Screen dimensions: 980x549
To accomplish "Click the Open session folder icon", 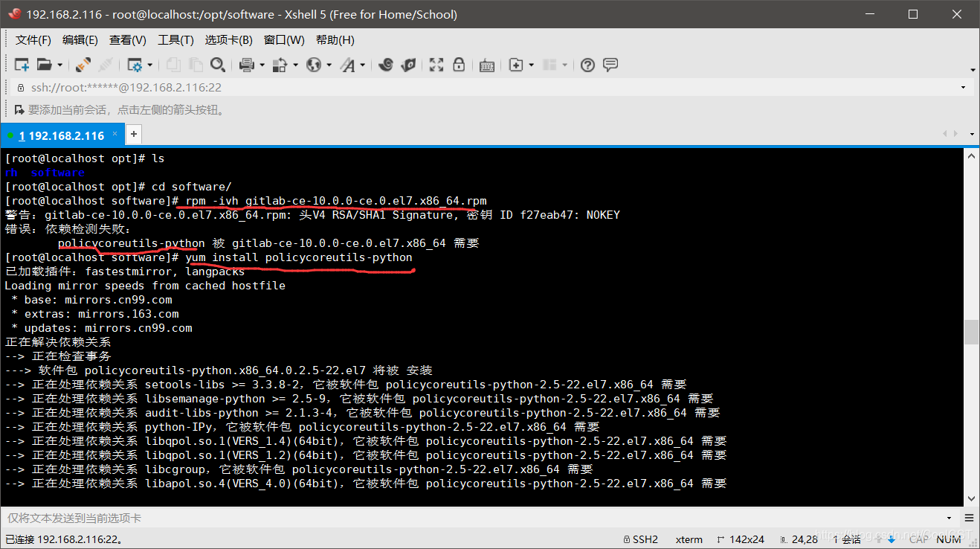I will 45,65.
